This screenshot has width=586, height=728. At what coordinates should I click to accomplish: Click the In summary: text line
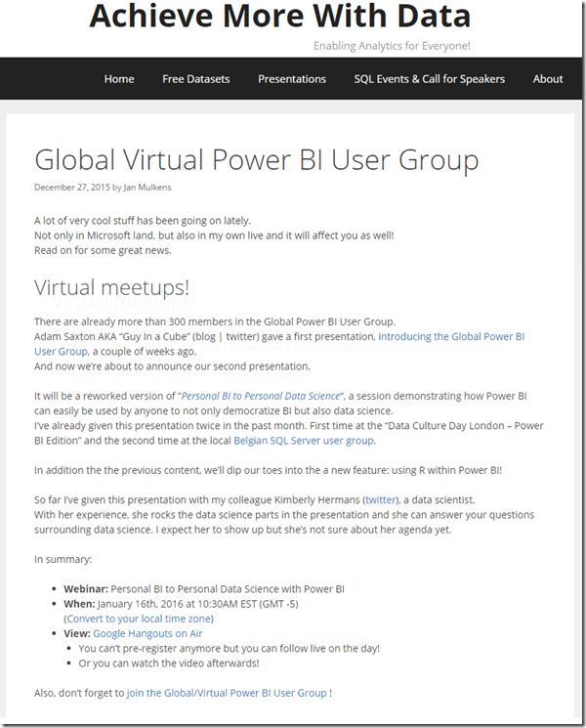point(63,559)
